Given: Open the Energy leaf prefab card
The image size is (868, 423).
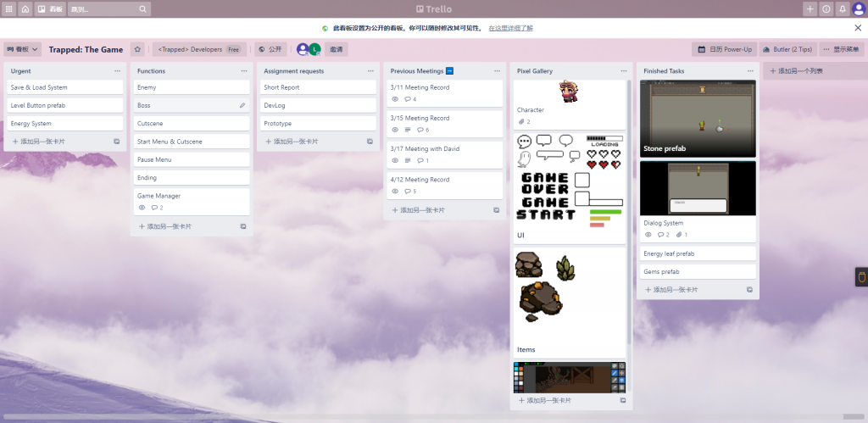Looking at the screenshot, I should (698, 253).
